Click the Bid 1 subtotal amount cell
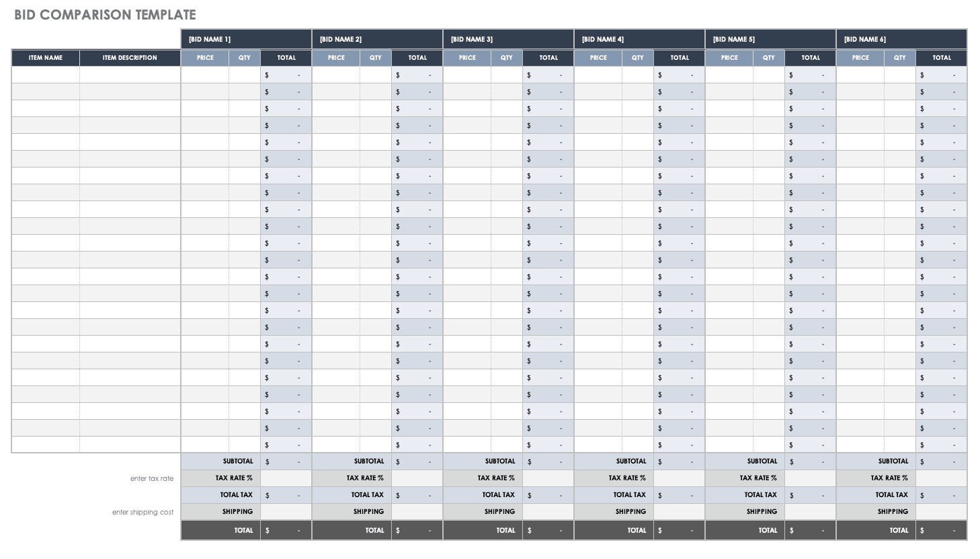Screen dimensions: 980x559 coord(286,461)
